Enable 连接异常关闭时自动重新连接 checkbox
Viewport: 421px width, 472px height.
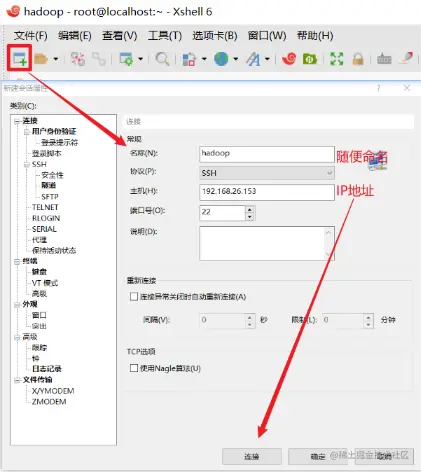(134, 296)
